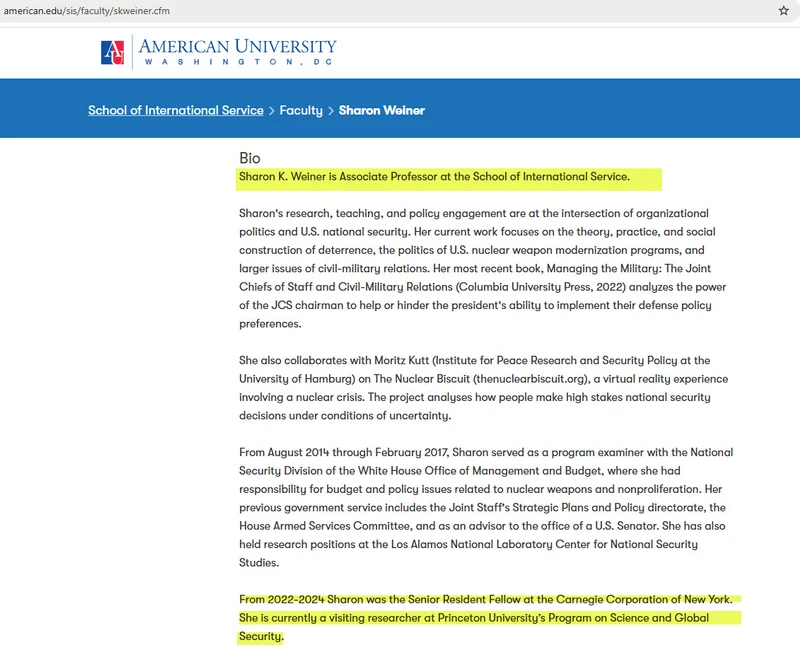Click 'Los Alamos National Laboratory' text
800x657 pixels.
pos(471,544)
